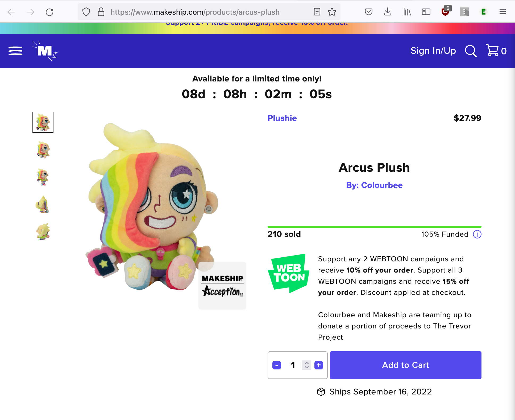This screenshot has width=515, height=420.
Task: Open the site search magnifier
Action: tap(471, 51)
